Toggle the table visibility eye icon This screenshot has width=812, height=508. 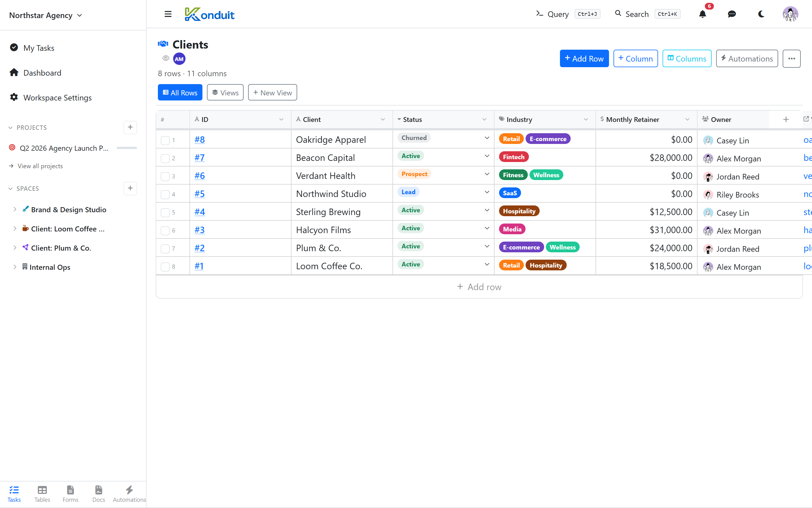point(166,58)
